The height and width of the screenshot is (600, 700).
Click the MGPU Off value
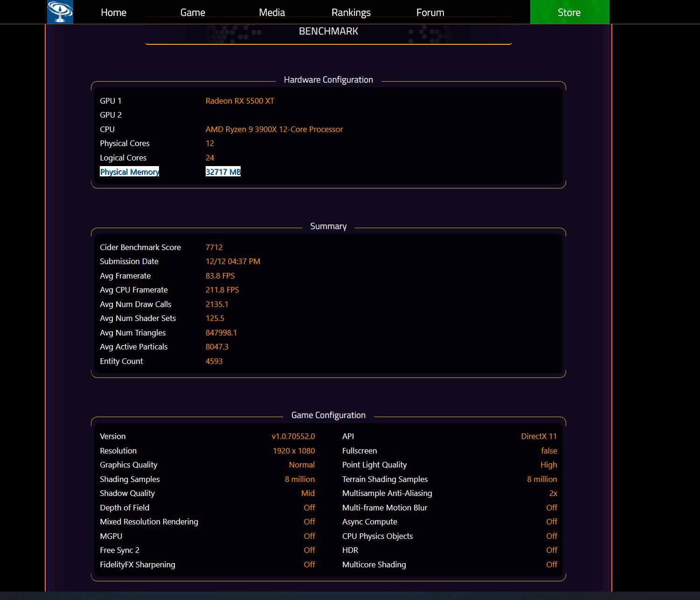point(309,536)
